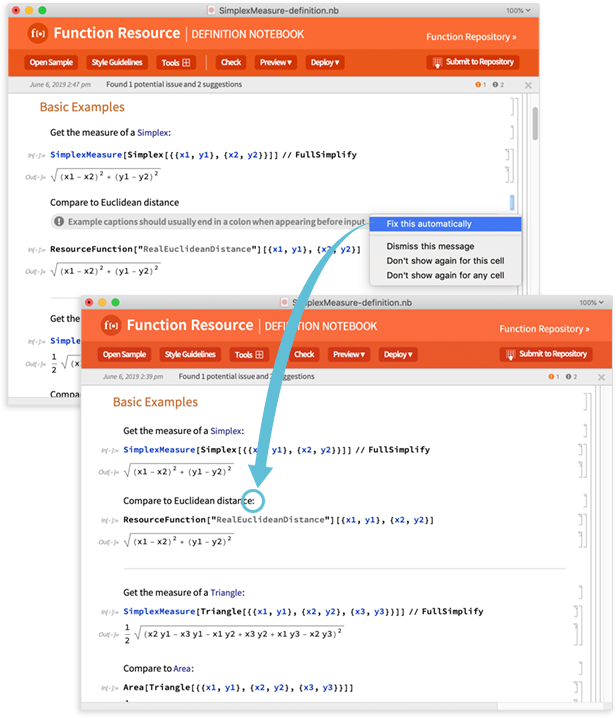Open Function Repository link in front window
Image resolution: width=616 pixels, height=718 pixels.
click(544, 329)
